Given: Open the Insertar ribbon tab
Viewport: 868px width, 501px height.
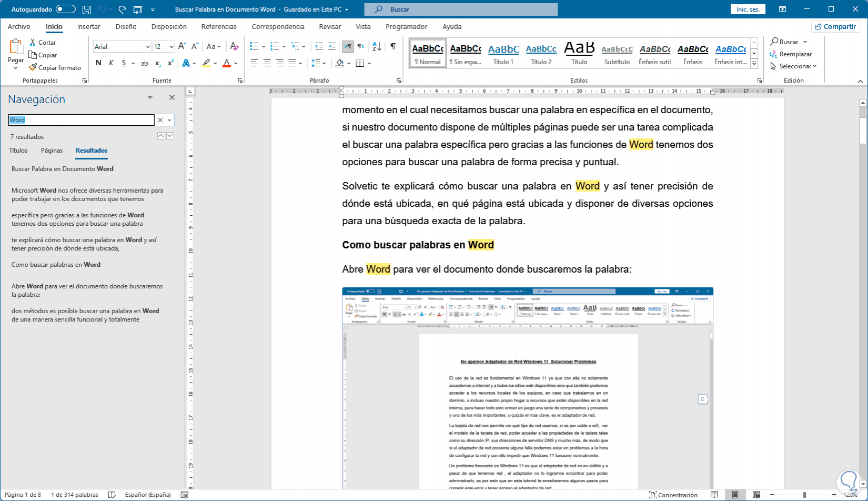Looking at the screenshot, I should click(88, 26).
